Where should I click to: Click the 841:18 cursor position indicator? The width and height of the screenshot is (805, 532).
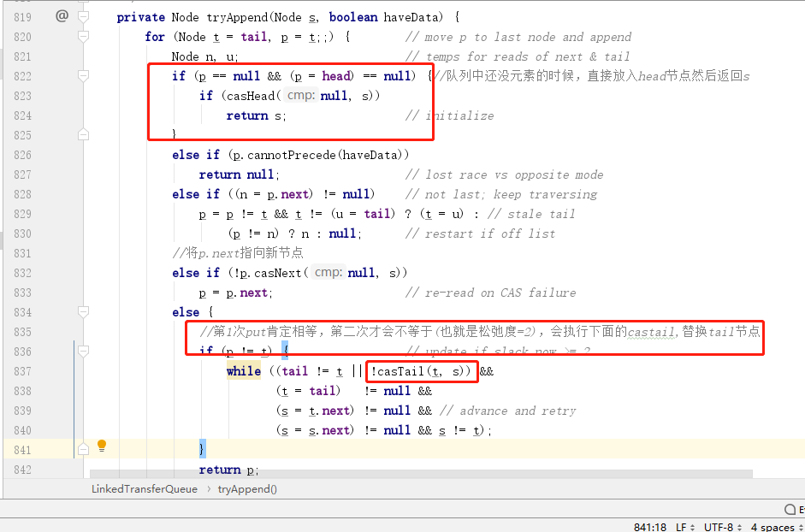coord(650,527)
